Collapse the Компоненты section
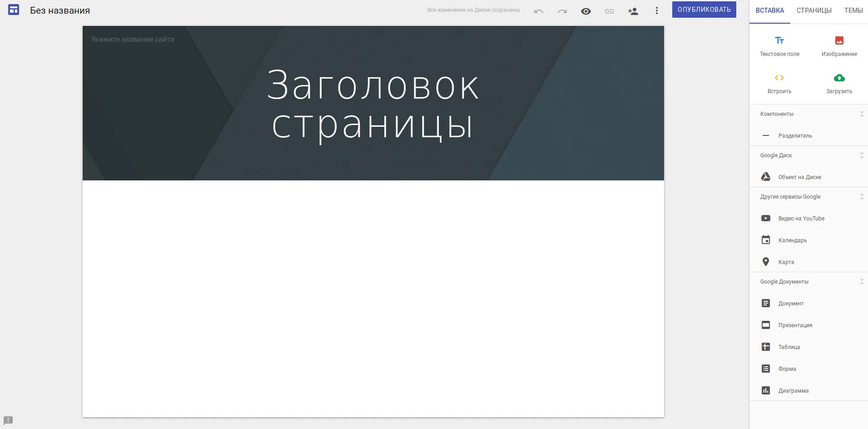Screen dimensions: 868x429 (862, 114)
